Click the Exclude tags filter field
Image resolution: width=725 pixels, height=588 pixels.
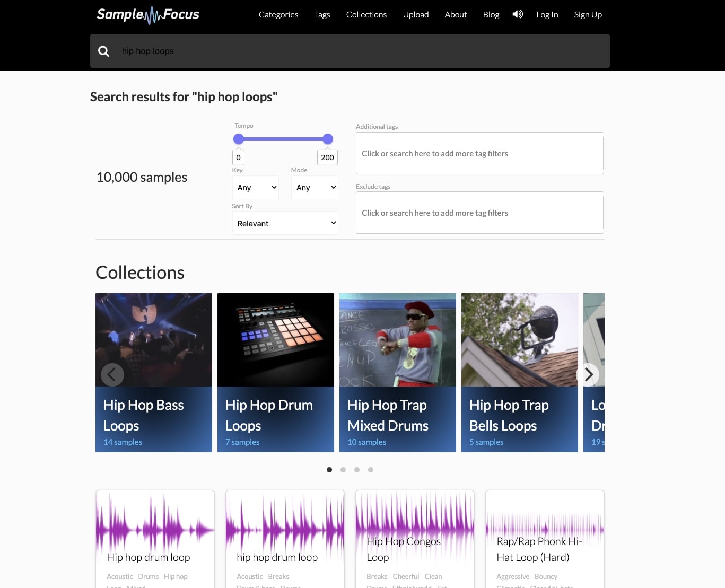pos(479,213)
